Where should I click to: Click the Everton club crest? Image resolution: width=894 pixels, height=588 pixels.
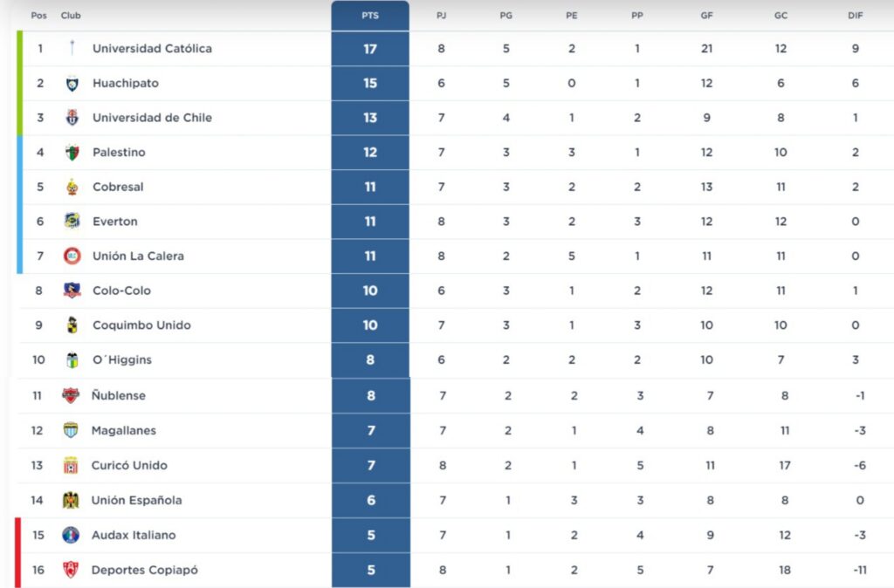point(72,222)
